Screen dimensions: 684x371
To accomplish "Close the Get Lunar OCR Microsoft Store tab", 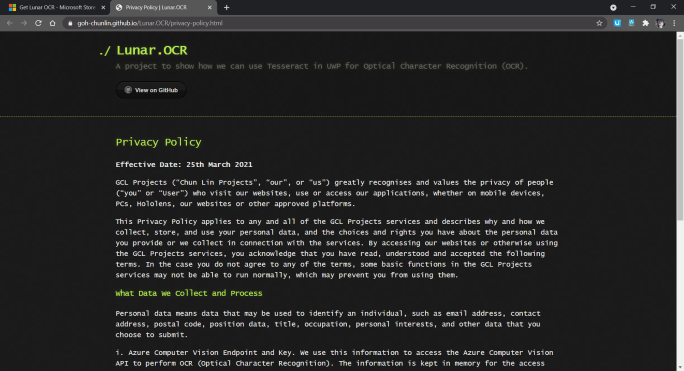I will pyautogui.click(x=103, y=7).
